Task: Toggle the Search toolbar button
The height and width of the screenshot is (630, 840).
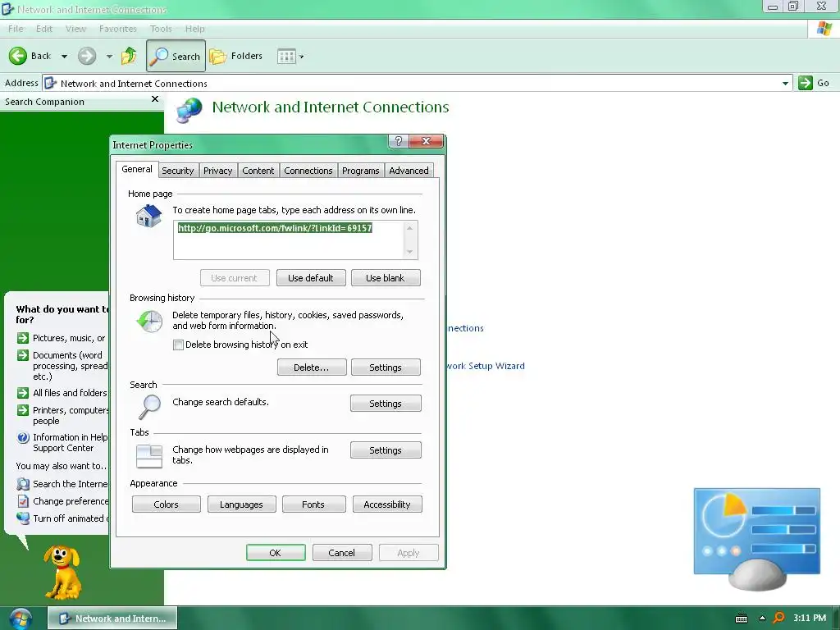Action: [x=176, y=56]
